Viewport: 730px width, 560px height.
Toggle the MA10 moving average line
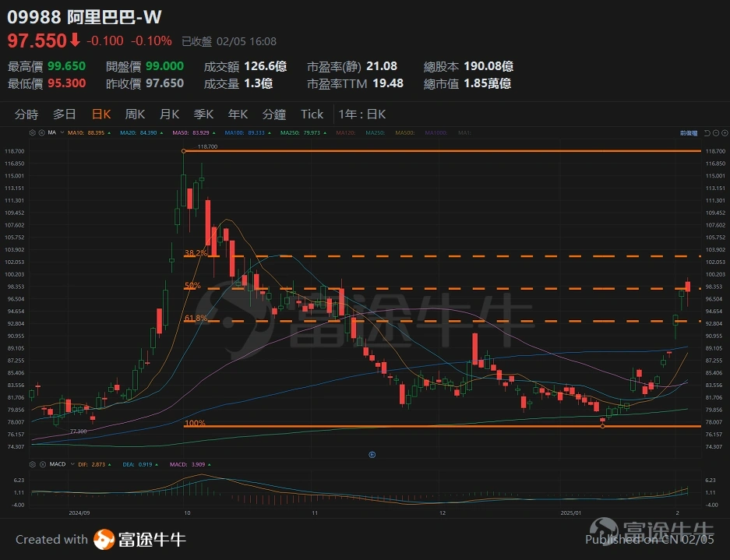click(89, 132)
